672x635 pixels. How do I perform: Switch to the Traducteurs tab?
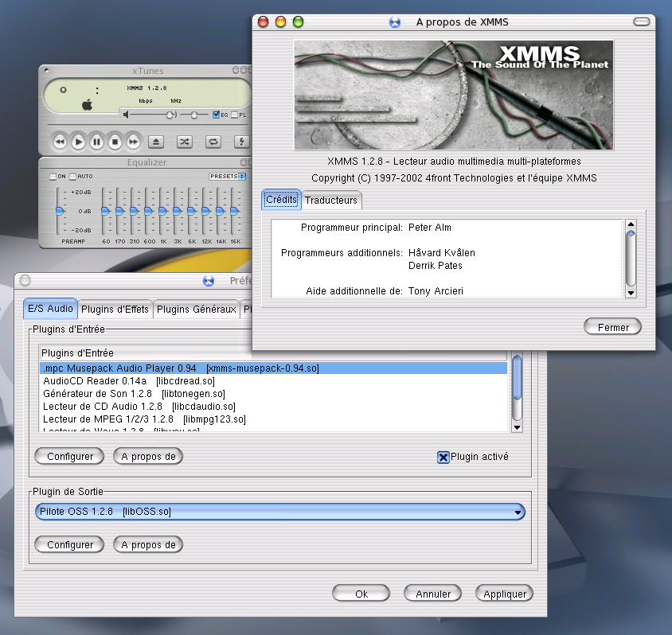[x=331, y=201]
